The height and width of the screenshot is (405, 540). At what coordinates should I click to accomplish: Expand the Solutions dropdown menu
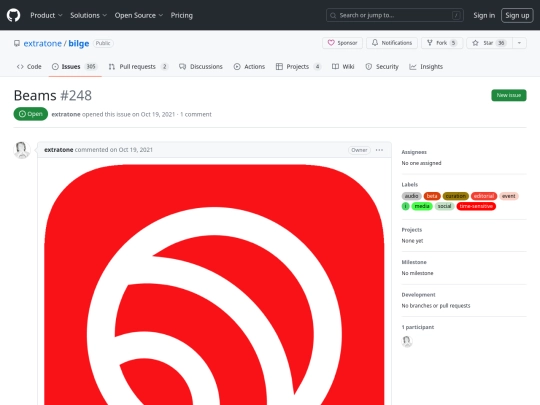click(89, 15)
